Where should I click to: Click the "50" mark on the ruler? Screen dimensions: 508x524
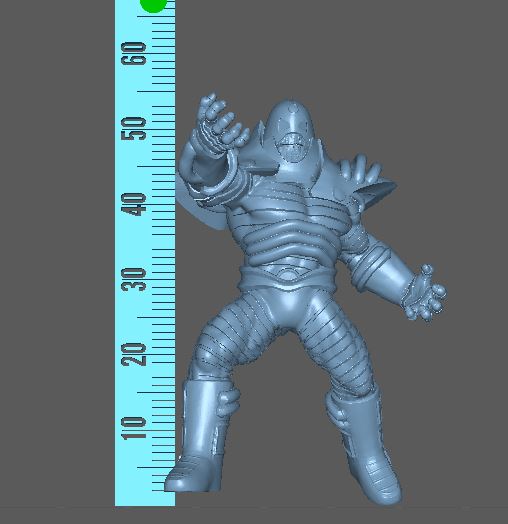pyautogui.click(x=134, y=129)
